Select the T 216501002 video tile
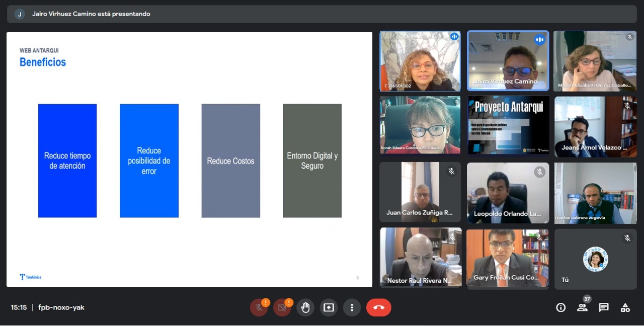This screenshot has height=326, width=644. (420, 61)
